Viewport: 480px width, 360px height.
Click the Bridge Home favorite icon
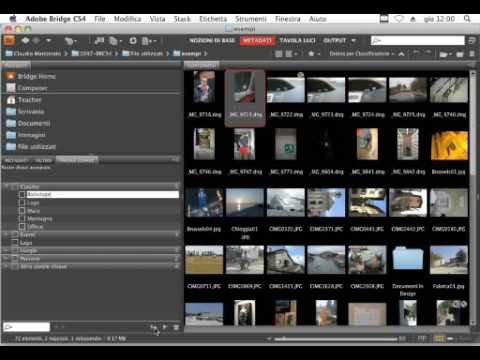11,76
